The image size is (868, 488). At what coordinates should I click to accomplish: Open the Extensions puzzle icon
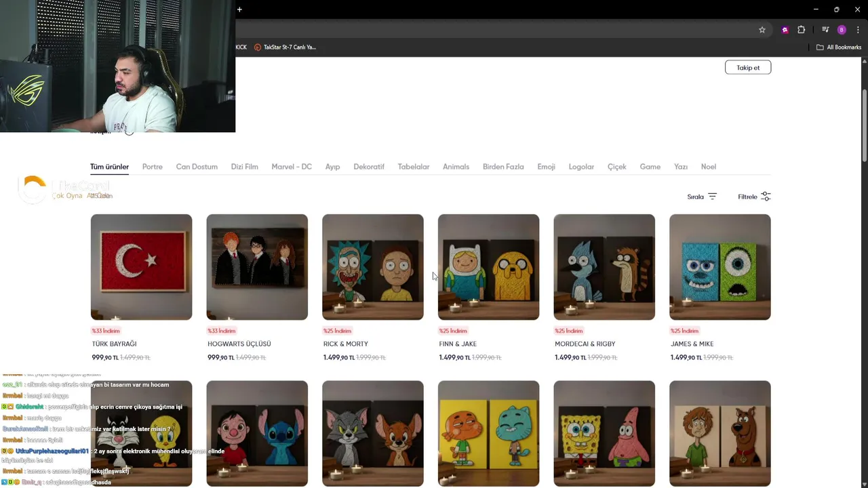[802, 30]
